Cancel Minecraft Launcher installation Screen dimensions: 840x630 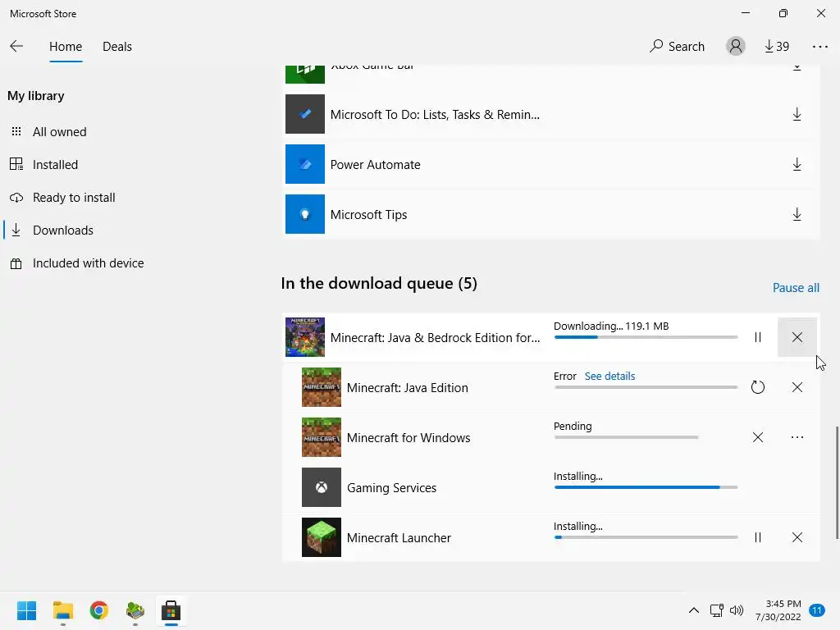[797, 537]
